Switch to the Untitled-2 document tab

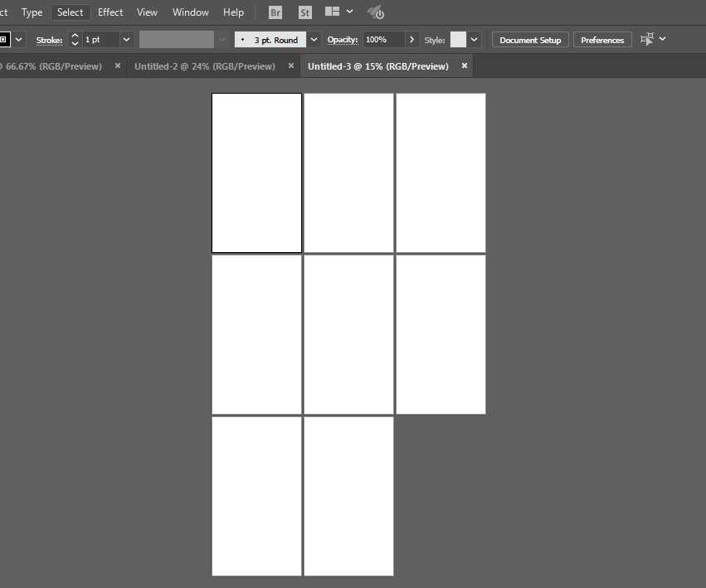coord(204,66)
